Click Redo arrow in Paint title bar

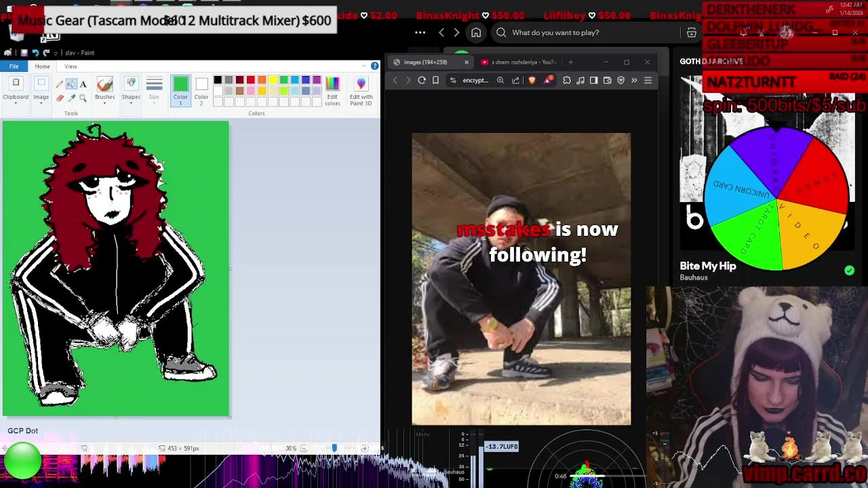pos(46,53)
